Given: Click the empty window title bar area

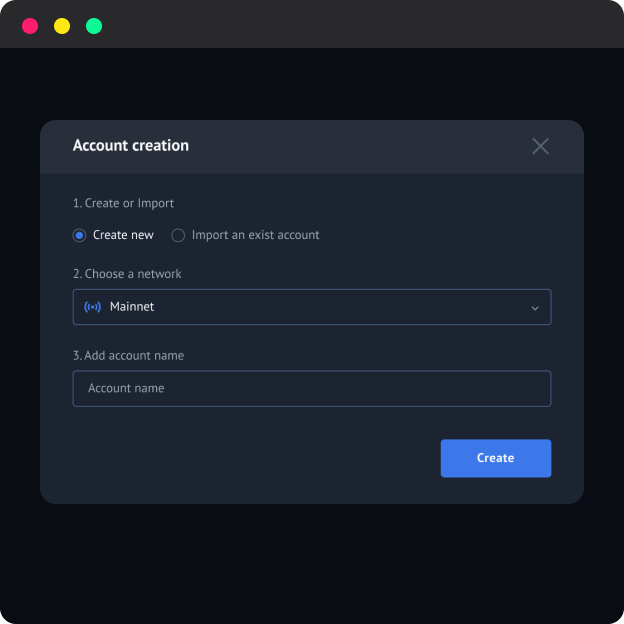Looking at the screenshot, I should [358, 25].
